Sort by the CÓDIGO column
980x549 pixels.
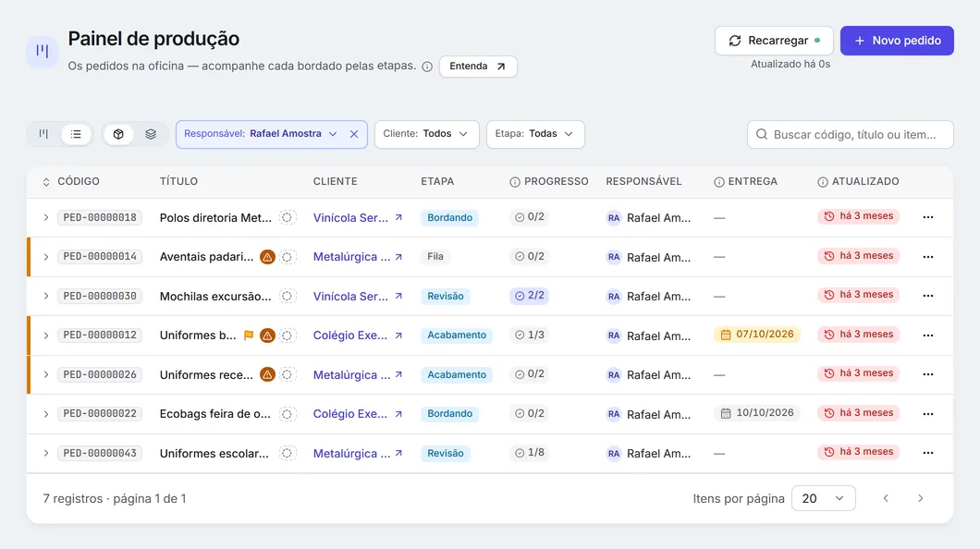coord(70,182)
